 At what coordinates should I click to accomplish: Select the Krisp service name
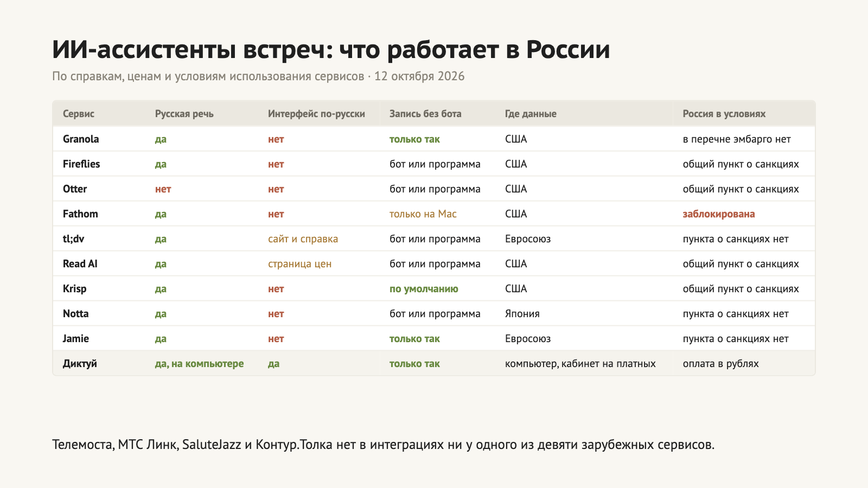pyautogui.click(x=75, y=288)
